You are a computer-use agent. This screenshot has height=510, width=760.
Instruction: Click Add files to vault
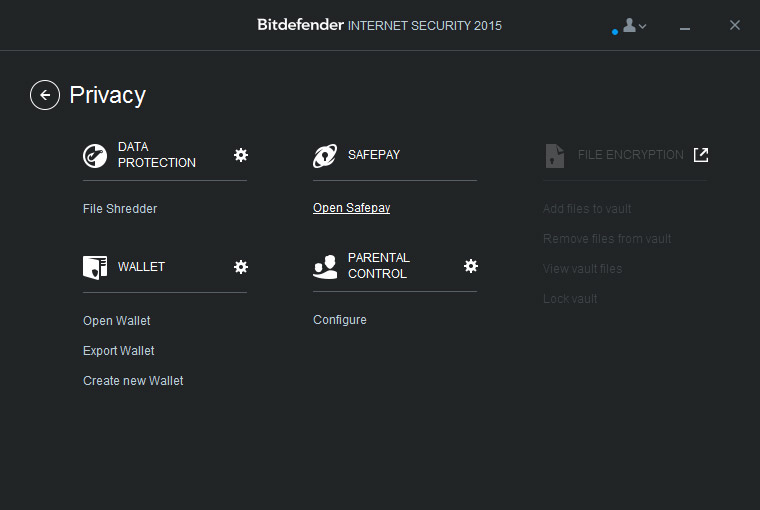(587, 209)
